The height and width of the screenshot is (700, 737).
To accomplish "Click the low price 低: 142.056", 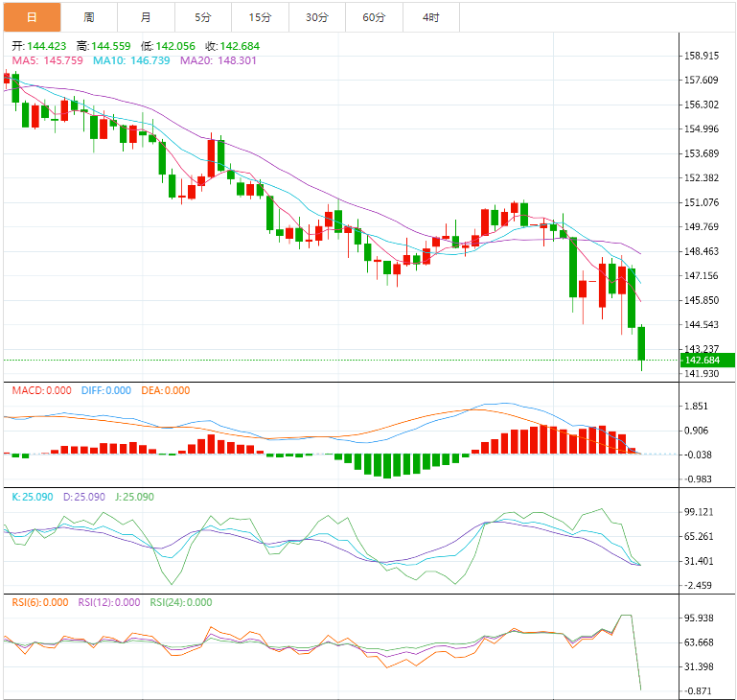I will point(168,46).
